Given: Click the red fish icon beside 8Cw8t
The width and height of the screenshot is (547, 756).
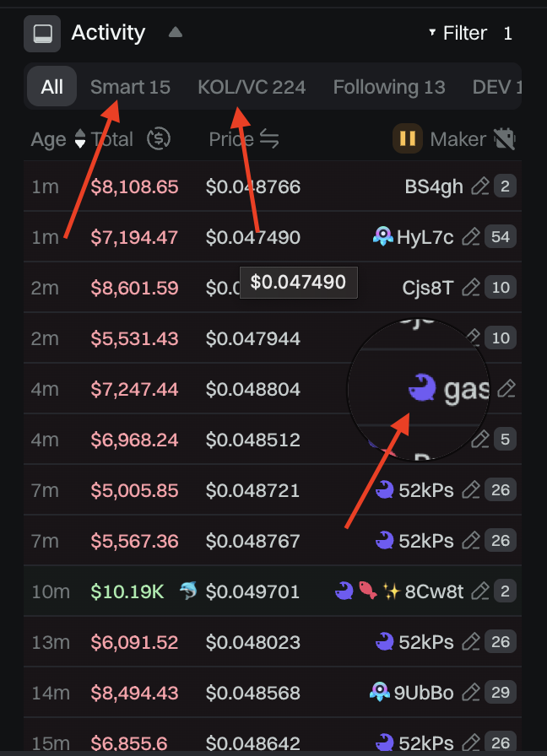Looking at the screenshot, I should [x=367, y=591].
